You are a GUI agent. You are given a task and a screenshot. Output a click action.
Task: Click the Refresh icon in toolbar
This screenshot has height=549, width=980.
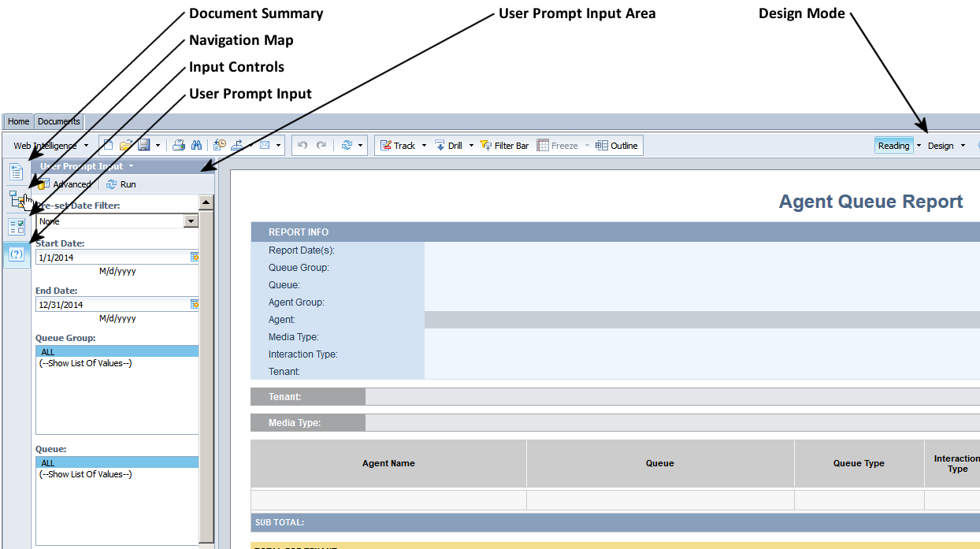[x=347, y=146]
